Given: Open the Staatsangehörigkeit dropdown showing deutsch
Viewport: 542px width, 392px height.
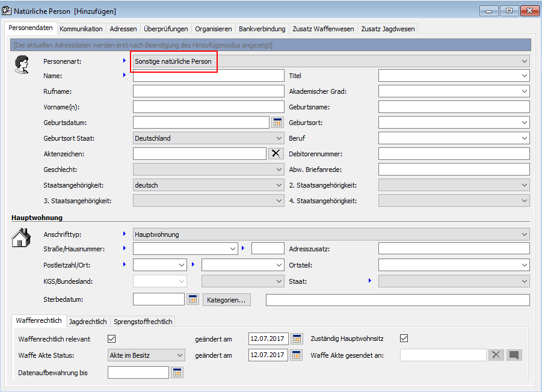Looking at the screenshot, I should click(279, 185).
